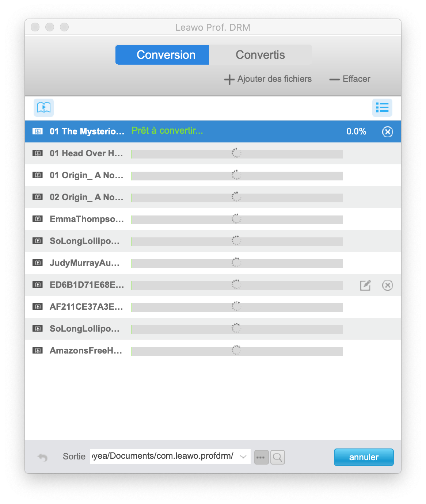Click the file icon of AF211CE37A3E…
Screen dimensions: 426x504
pos(38,306)
